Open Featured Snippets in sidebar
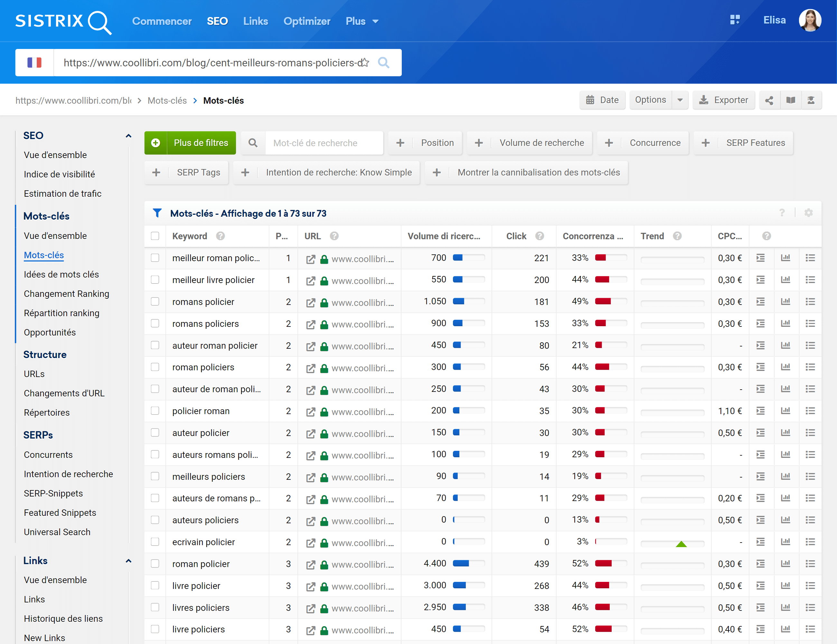The width and height of the screenshot is (837, 644). click(60, 513)
